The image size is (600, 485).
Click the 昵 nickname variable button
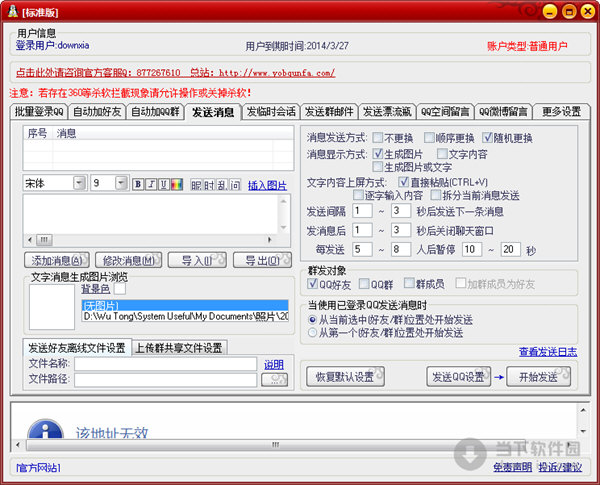196,185
